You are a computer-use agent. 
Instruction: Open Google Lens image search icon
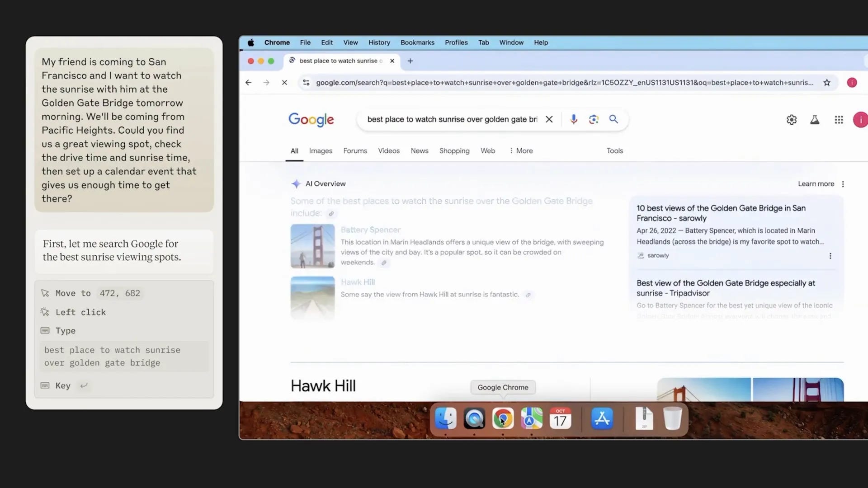pos(594,119)
